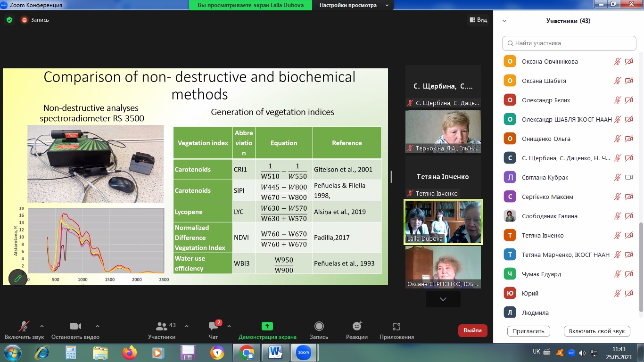Image resolution: width=644 pixels, height=362 pixels.
Task: Click the Тетяна Івченко video tile
Action: [443, 177]
